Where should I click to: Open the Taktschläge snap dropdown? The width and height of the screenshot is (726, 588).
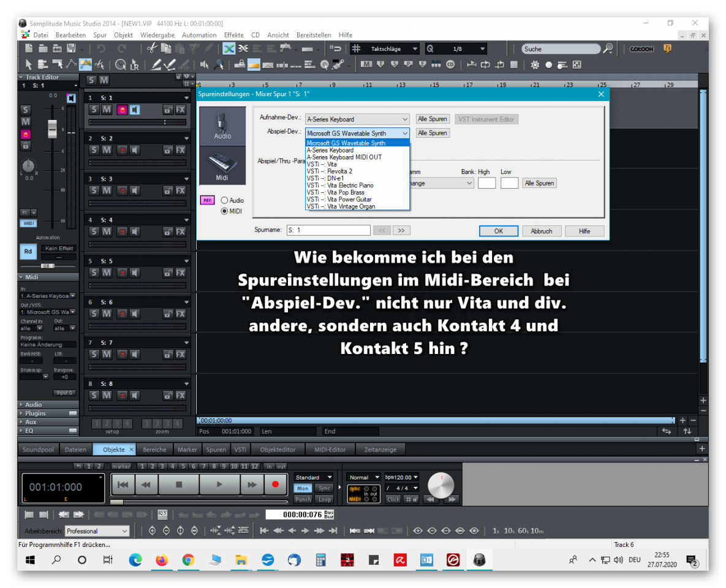coord(415,48)
